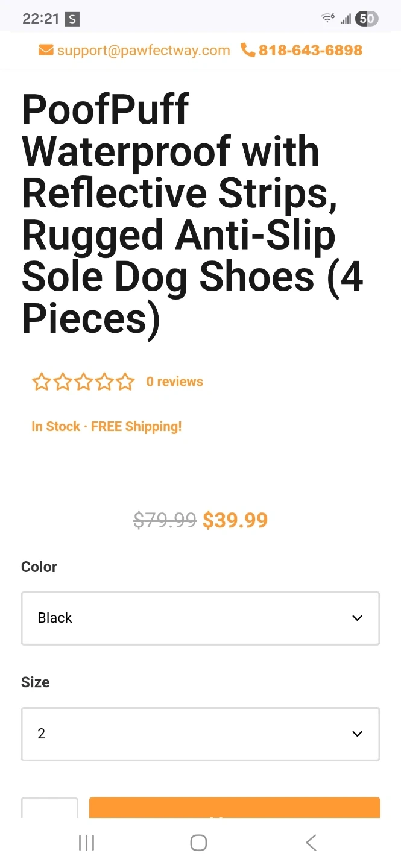Image resolution: width=401 pixels, height=868 pixels.
Task: Click the chevron arrow in Size selector
Action: click(358, 734)
